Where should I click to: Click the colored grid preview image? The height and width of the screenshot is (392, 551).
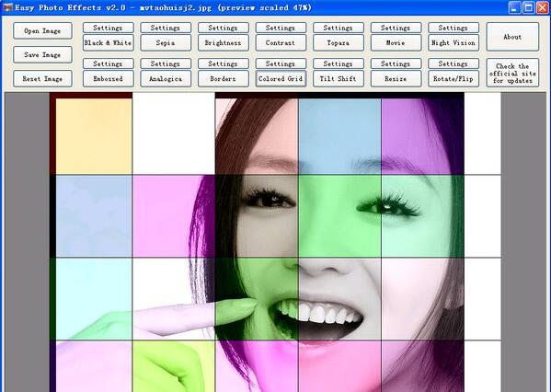pos(276,242)
